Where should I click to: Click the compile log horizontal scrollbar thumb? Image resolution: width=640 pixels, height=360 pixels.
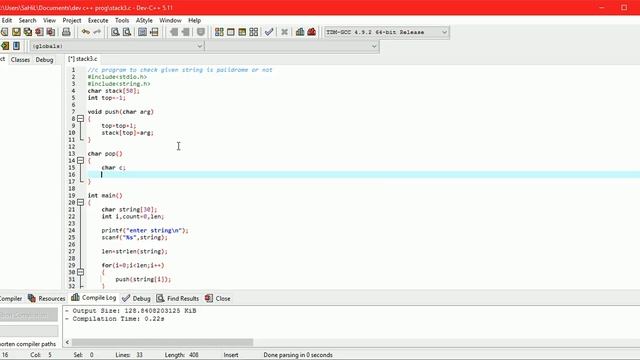tap(162, 342)
